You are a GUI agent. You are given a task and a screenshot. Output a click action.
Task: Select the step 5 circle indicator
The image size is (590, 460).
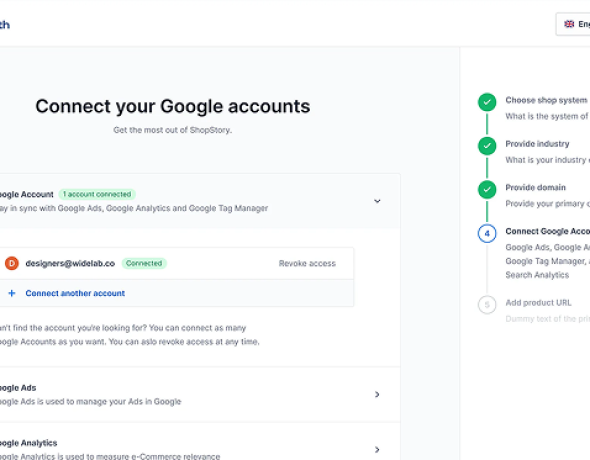487,305
